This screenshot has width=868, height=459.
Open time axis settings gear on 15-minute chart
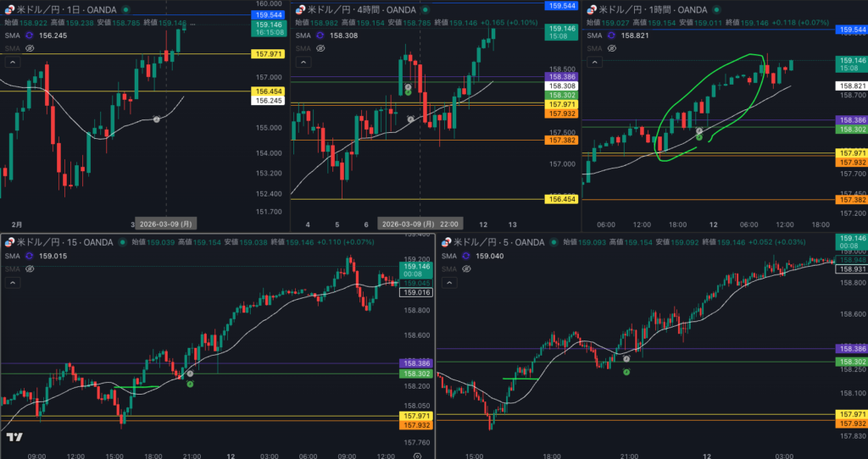[x=417, y=455]
